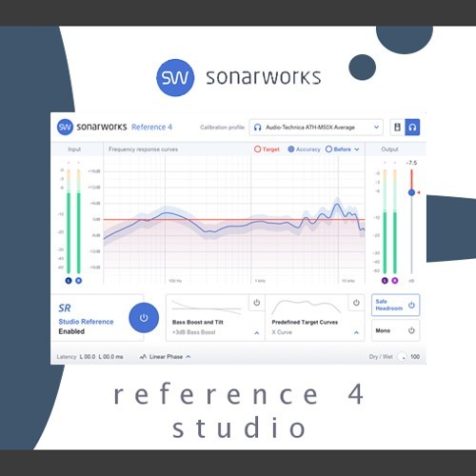Open the Linear Phase filter mode menu

point(166,357)
